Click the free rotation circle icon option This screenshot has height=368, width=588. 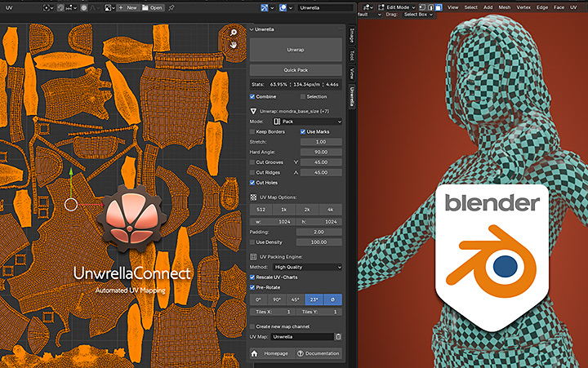coord(332,299)
